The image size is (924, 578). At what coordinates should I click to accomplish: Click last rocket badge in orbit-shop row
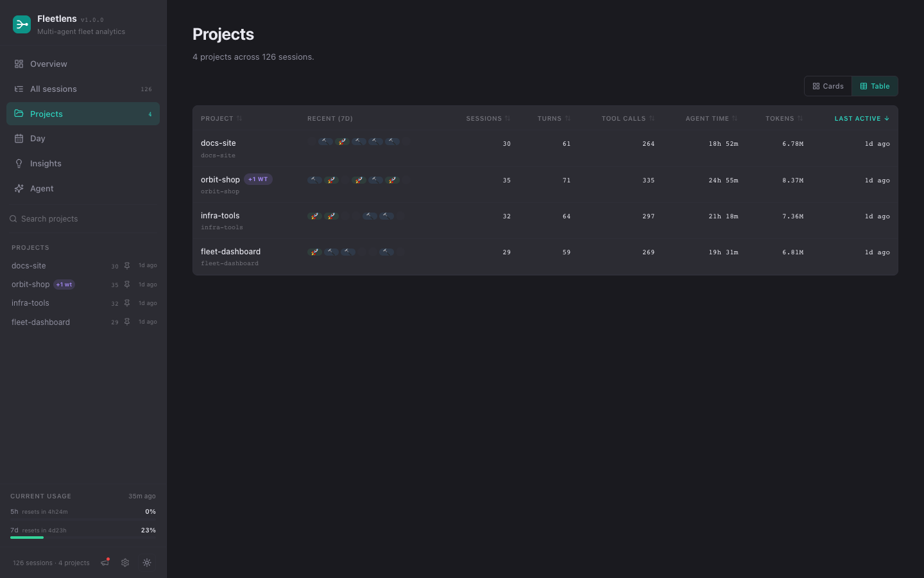tap(392, 180)
